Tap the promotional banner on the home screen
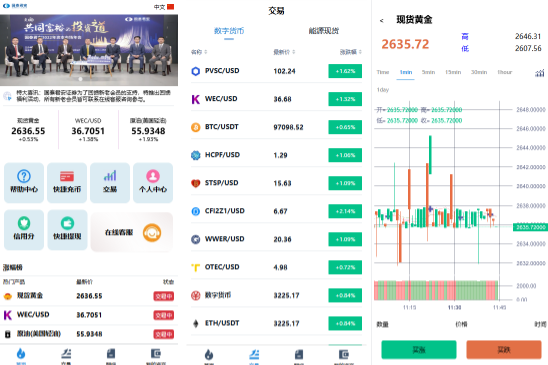Screen dimensions: 548x365 89,50
